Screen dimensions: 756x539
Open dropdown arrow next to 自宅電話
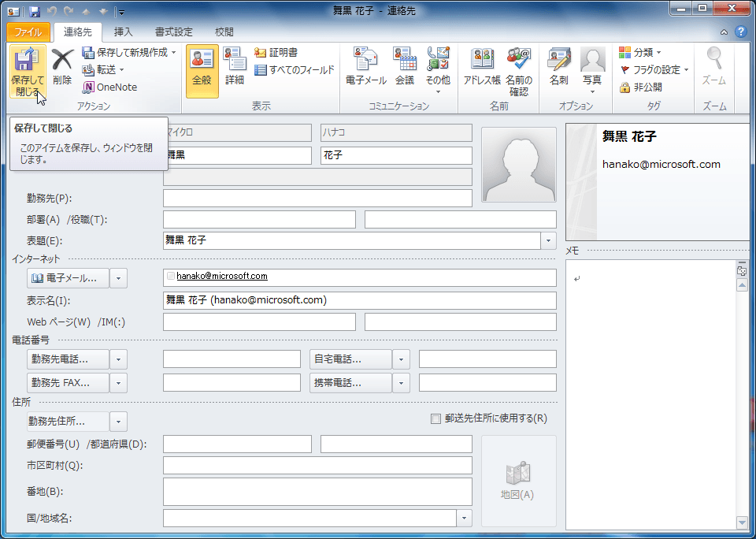coord(401,359)
